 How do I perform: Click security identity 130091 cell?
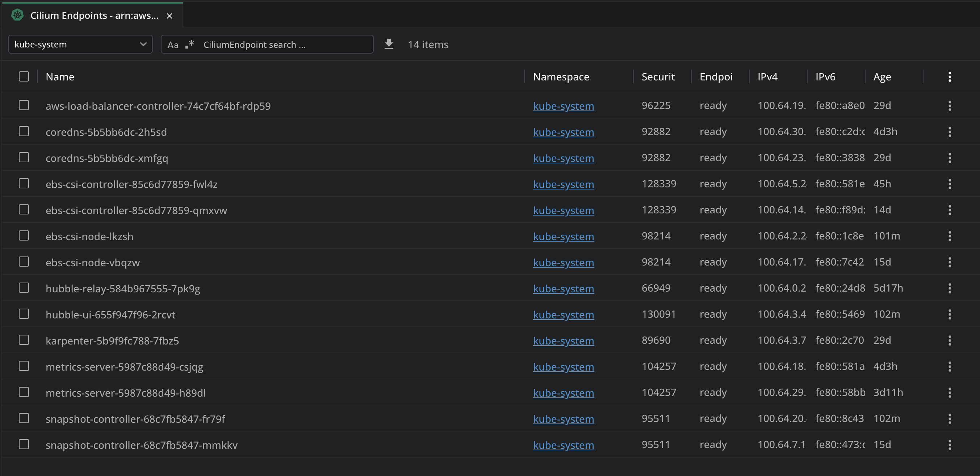(658, 314)
